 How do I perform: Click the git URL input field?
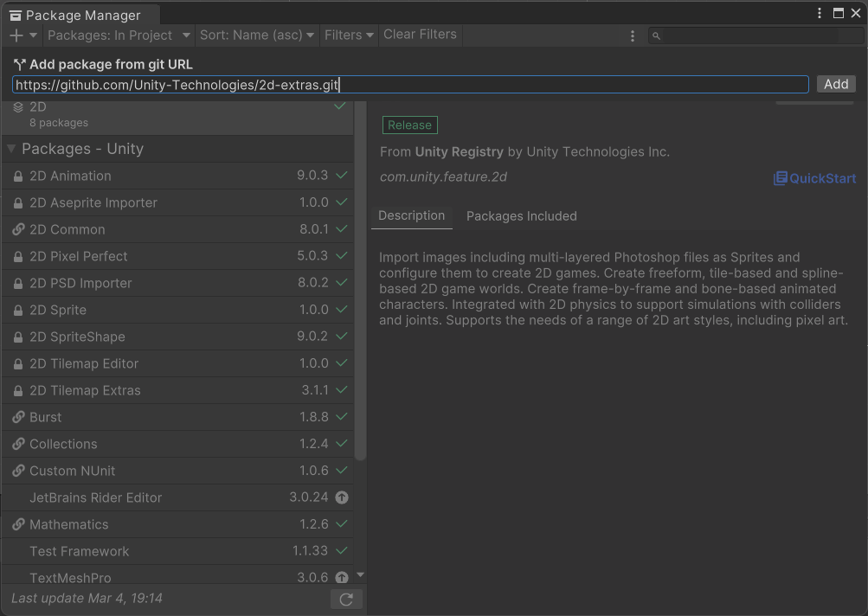410,85
